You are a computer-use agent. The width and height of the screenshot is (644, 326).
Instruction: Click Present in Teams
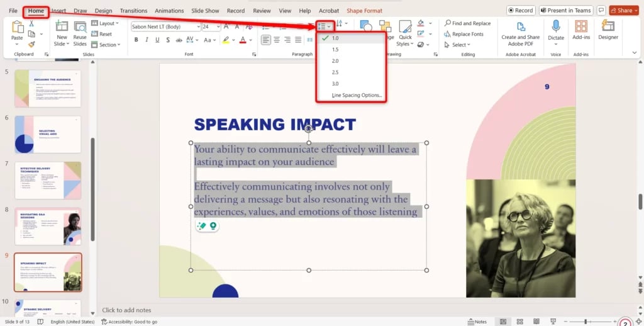565,10
